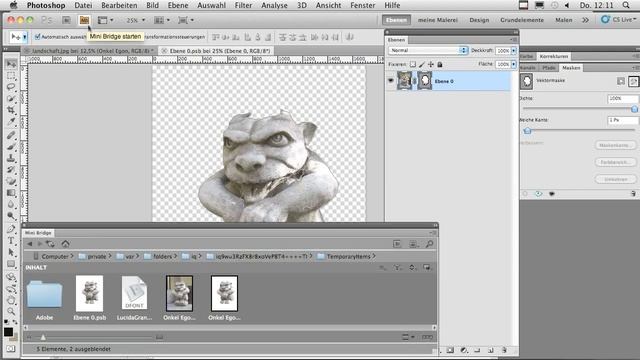The image size is (640, 360).
Task: Go back in Mini Bridge navigation
Action: (x=29, y=244)
